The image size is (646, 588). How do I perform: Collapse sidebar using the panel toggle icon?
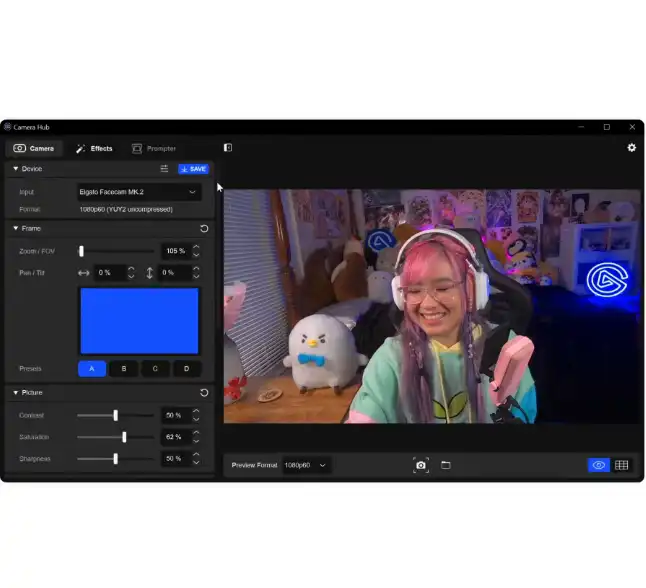(x=228, y=148)
